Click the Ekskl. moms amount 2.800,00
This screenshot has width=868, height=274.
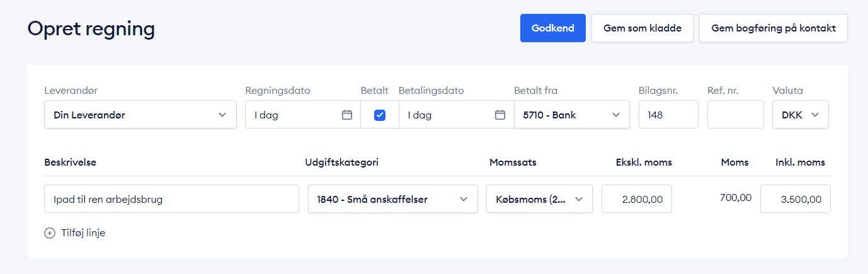coord(637,199)
